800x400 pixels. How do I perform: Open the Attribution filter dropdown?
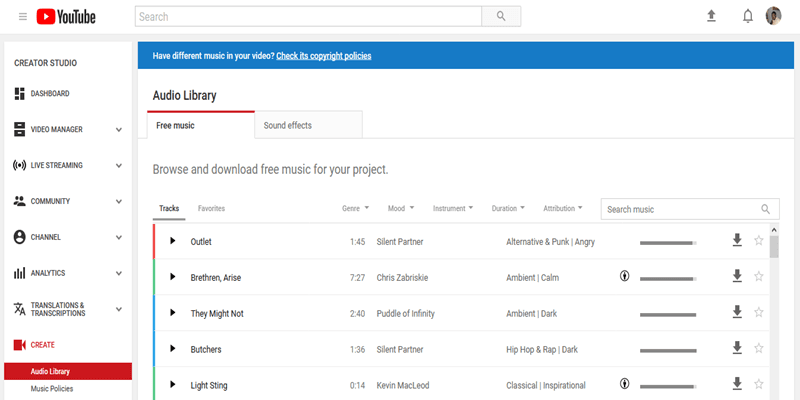(563, 208)
